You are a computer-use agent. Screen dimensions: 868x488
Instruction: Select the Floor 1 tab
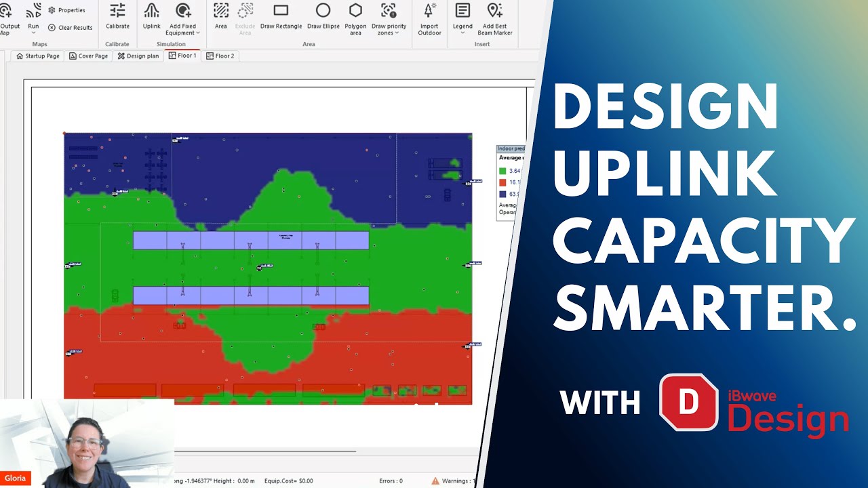pyautogui.click(x=182, y=56)
